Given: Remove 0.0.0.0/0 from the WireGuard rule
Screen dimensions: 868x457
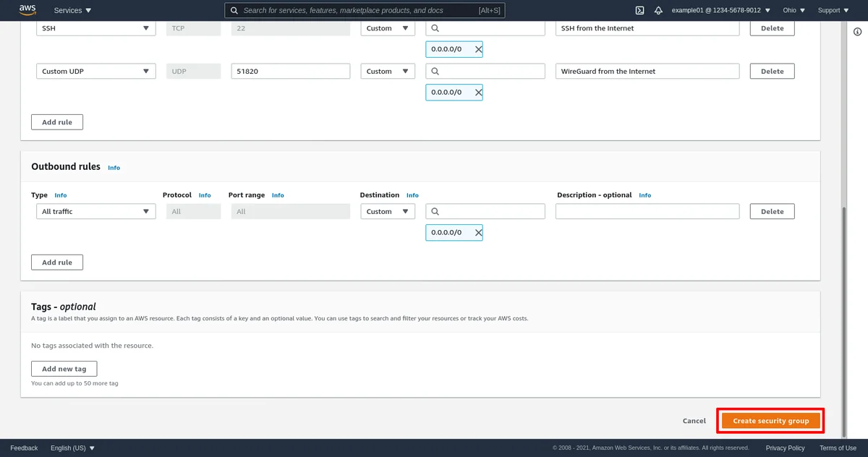Looking at the screenshot, I should (478, 93).
